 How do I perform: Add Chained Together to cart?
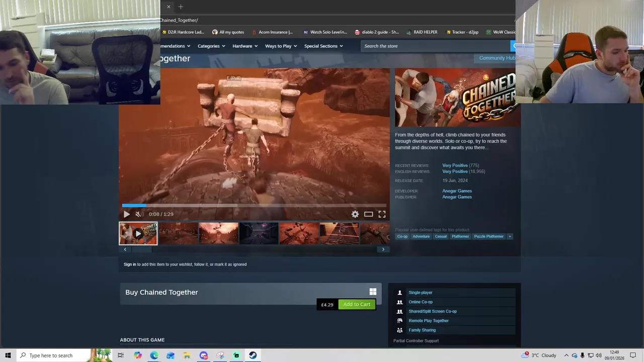[x=357, y=304]
